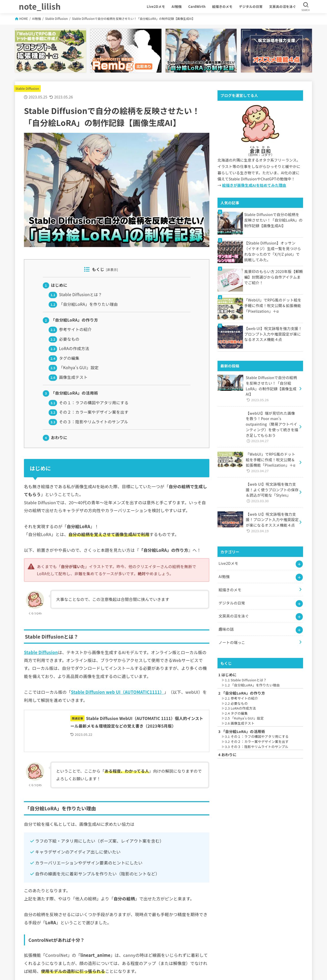Jump to 3.3 陰影やリムライトのサンプル

pos(93,422)
